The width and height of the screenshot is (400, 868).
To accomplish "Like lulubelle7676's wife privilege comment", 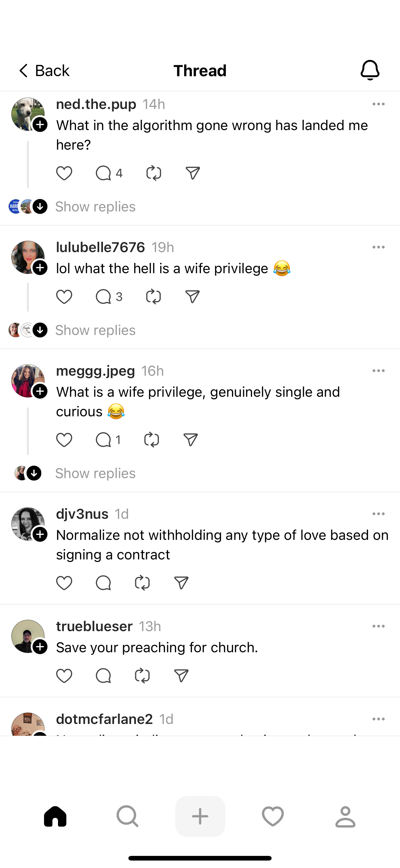I will click(x=64, y=297).
